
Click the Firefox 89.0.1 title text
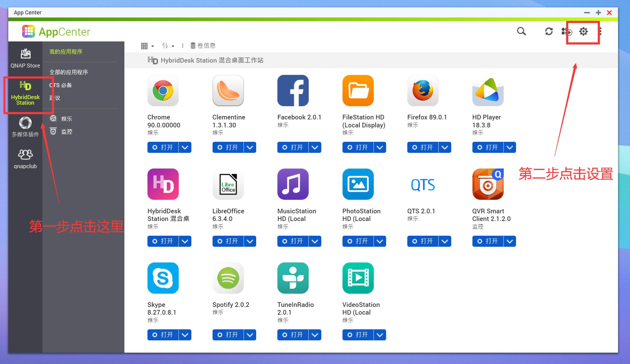pos(427,117)
